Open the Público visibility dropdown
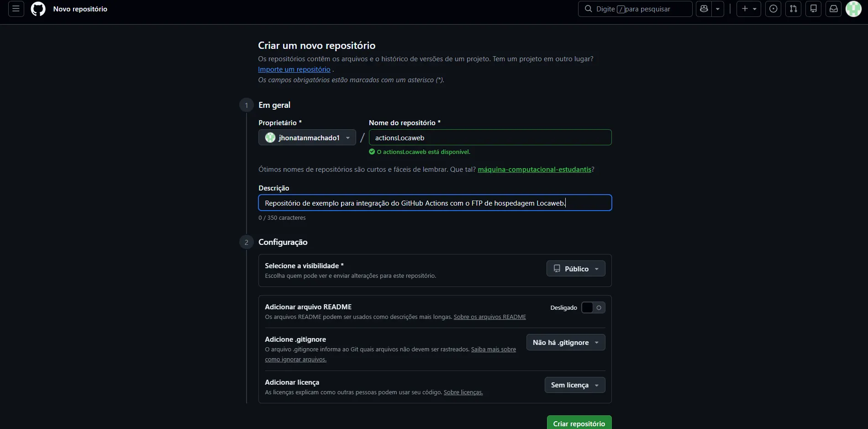This screenshot has width=868, height=429. pos(575,269)
